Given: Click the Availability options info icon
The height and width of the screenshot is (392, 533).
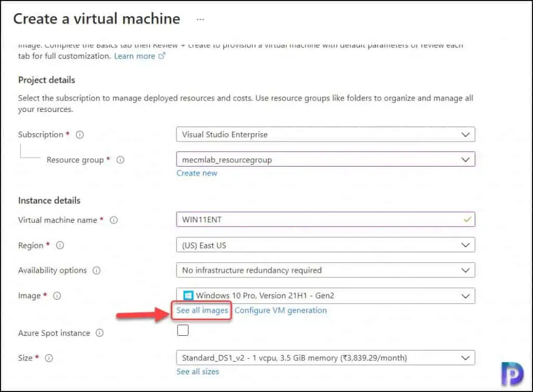Looking at the screenshot, I should (x=96, y=271).
